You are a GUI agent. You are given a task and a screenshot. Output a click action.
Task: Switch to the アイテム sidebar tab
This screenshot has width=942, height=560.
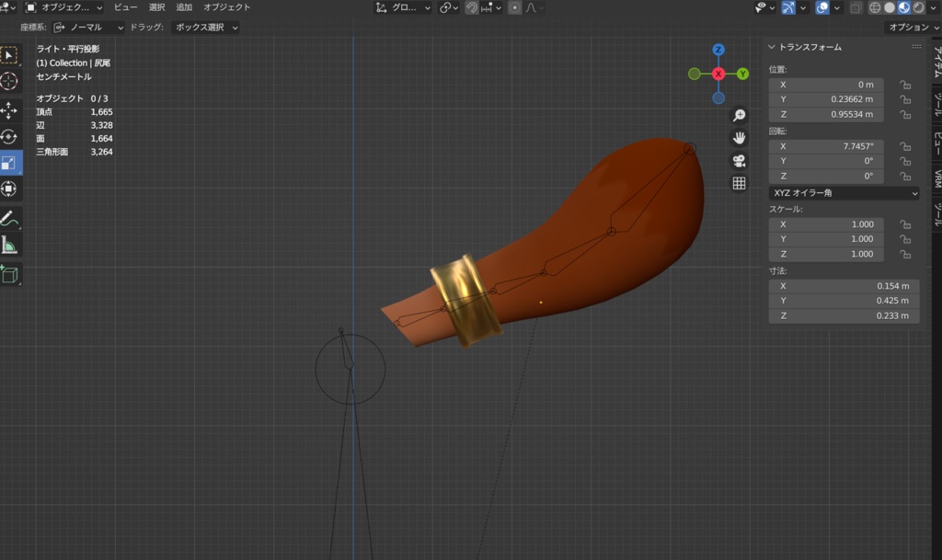[936, 61]
